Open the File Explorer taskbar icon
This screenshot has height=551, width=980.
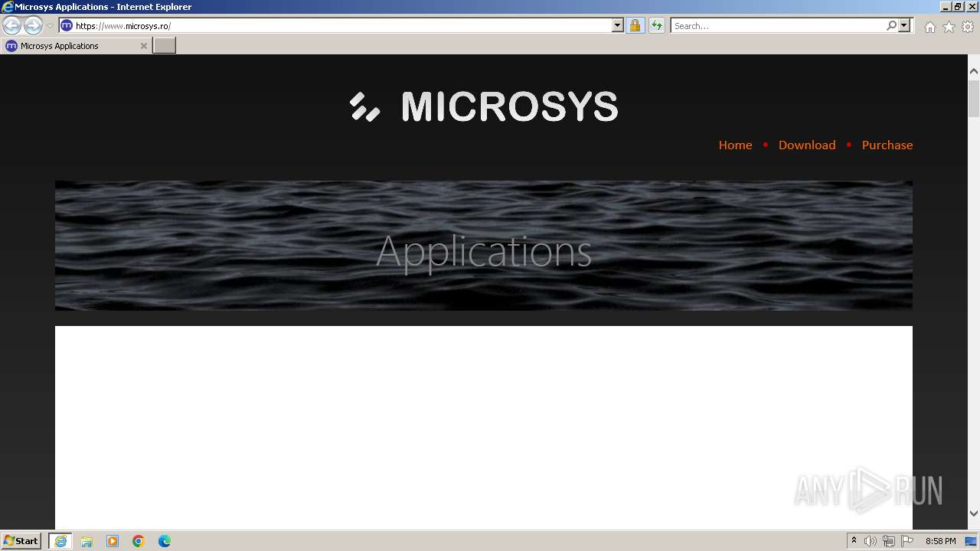point(87,541)
